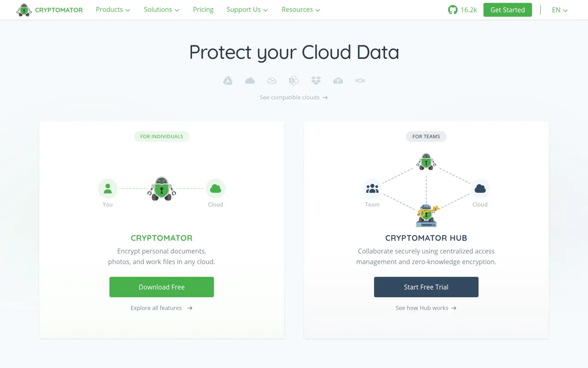
Task: Click the FOR INDIVIDUALS badge
Action: pyautogui.click(x=162, y=137)
